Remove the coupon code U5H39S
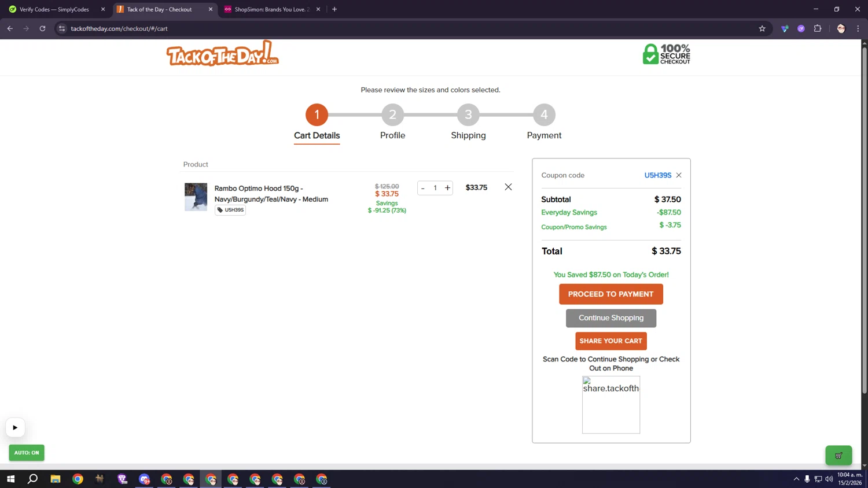This screenshot has width=868, height=488. coord(679,175)
